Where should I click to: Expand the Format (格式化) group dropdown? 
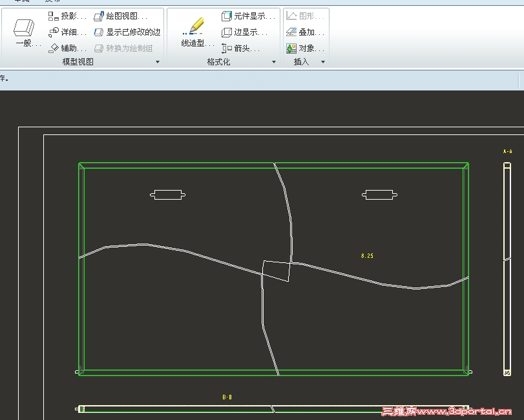click(x=274, y=62)
